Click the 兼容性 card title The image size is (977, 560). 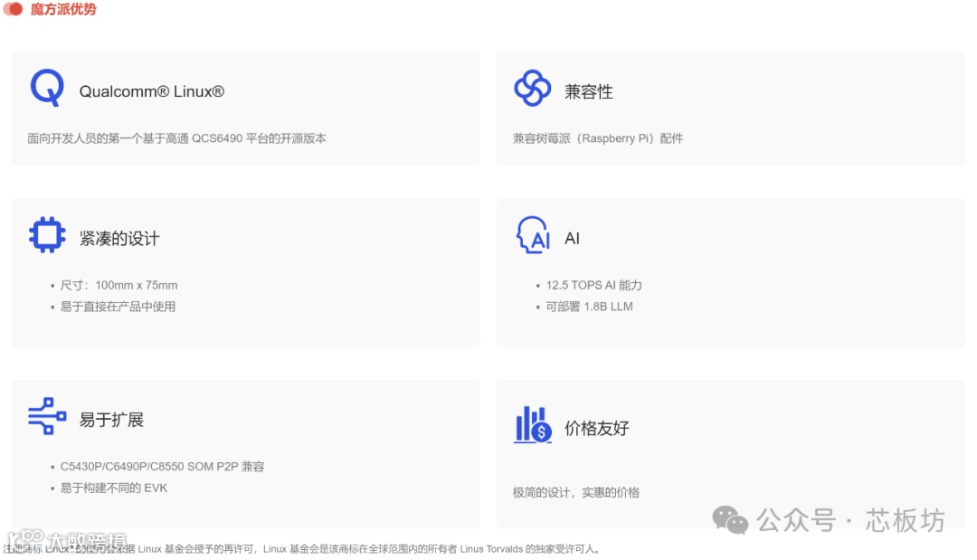(589, 91)
